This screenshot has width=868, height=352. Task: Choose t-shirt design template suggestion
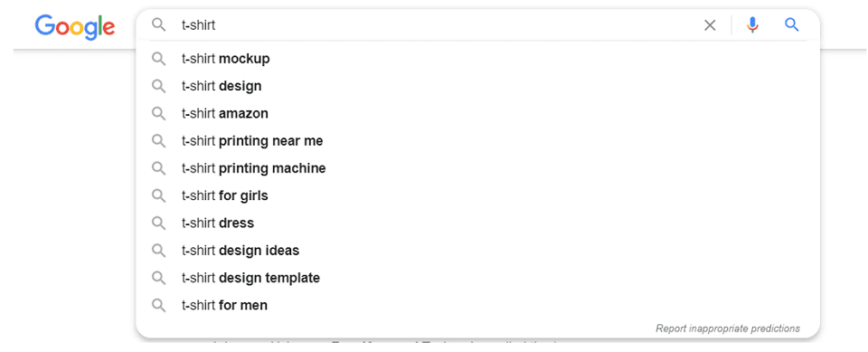tap(477, 278)
